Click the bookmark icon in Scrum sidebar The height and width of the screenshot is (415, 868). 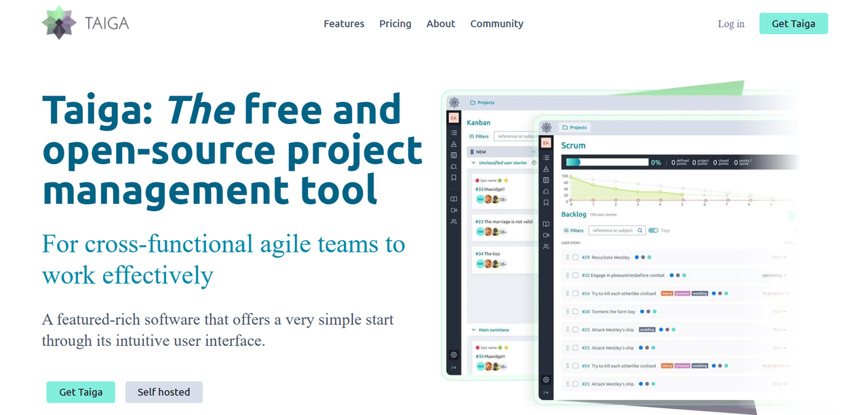[x=546, y=203]
